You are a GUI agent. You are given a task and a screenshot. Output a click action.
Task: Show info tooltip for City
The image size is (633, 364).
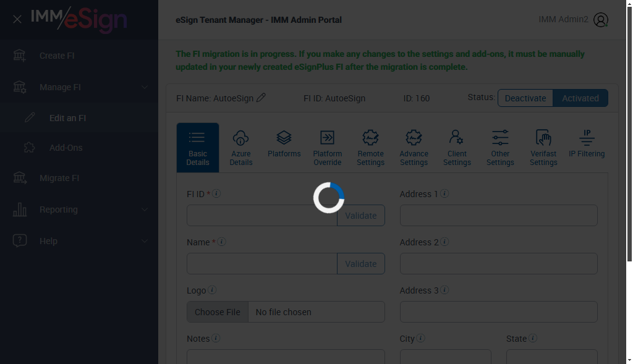420,338
